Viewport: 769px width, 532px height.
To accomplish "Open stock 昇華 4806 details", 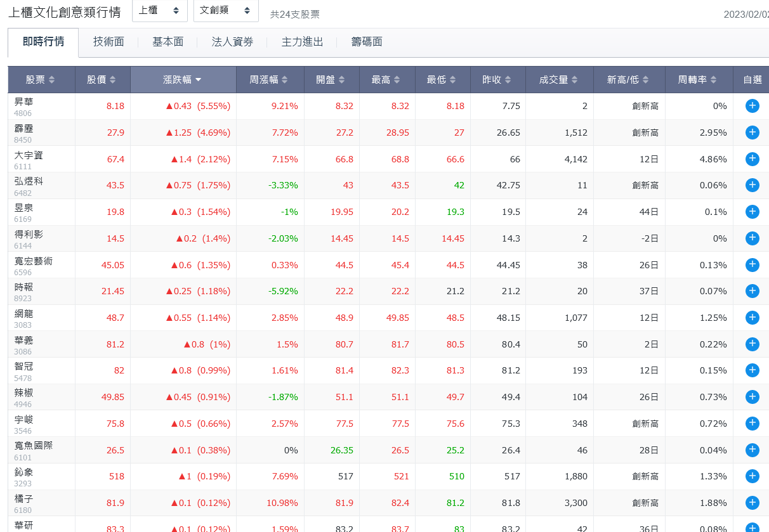I will 25,107.
